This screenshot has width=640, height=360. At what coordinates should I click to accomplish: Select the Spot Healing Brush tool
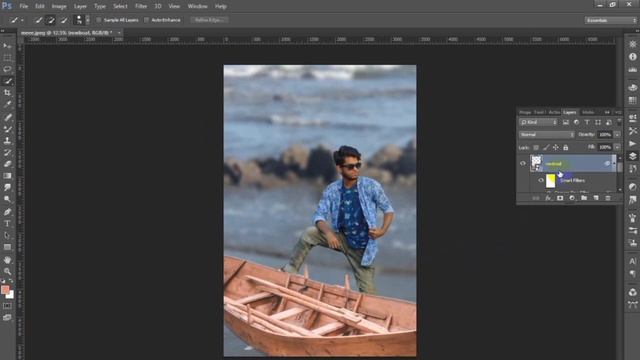click(7, 117)
